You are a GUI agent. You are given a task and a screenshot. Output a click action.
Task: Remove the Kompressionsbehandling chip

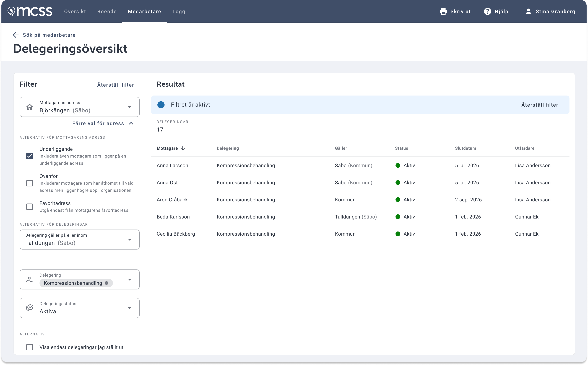click(106, 283)
